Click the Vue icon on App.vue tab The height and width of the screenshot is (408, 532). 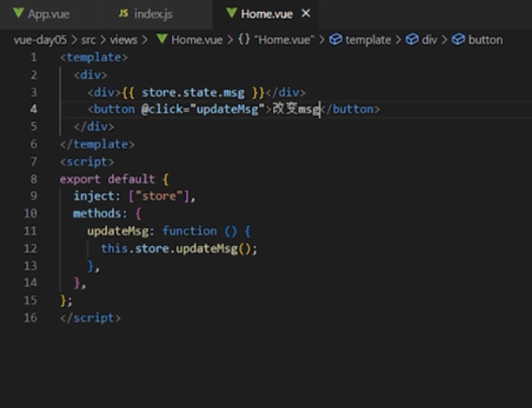click(18, 13)
